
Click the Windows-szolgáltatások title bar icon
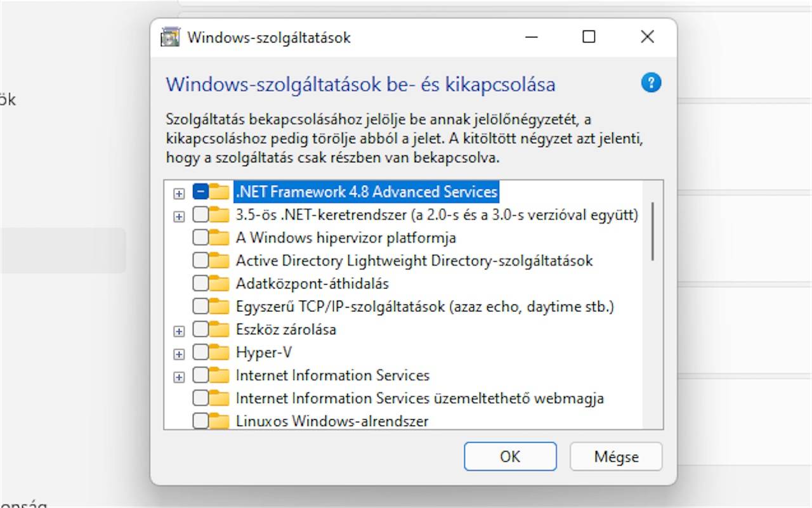tap(170, 37)
